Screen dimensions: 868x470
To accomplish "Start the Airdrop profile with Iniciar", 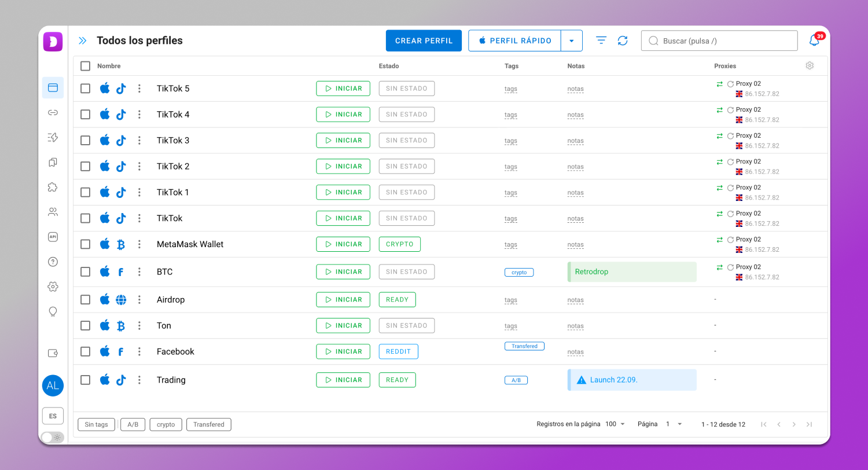I will pyautogui.click(x=343, y=300).
